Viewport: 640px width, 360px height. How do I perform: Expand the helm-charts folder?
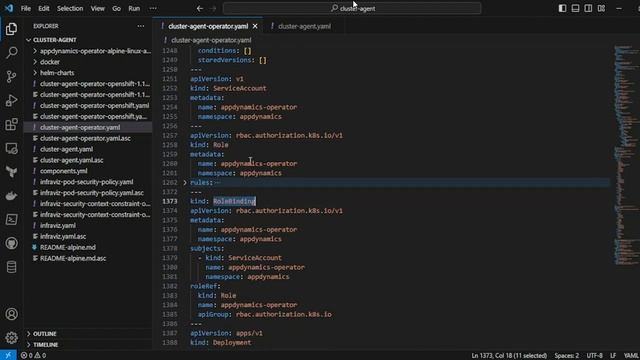(35, 73)
